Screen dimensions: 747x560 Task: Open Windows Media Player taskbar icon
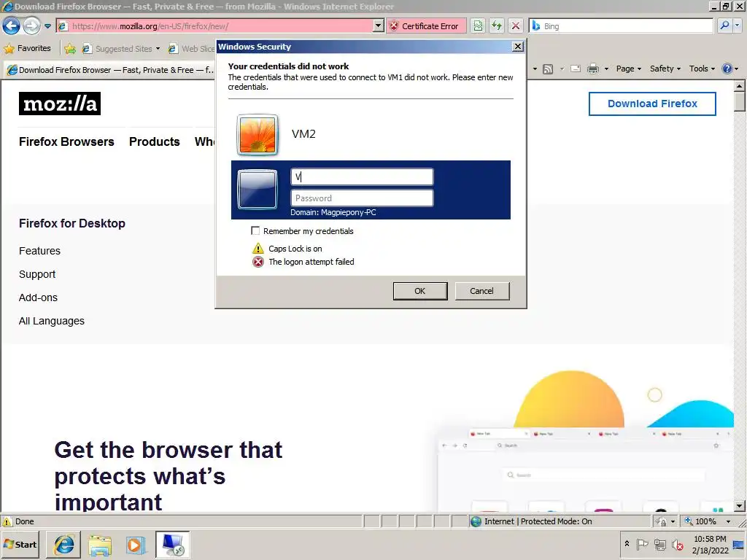click(136, 545)
